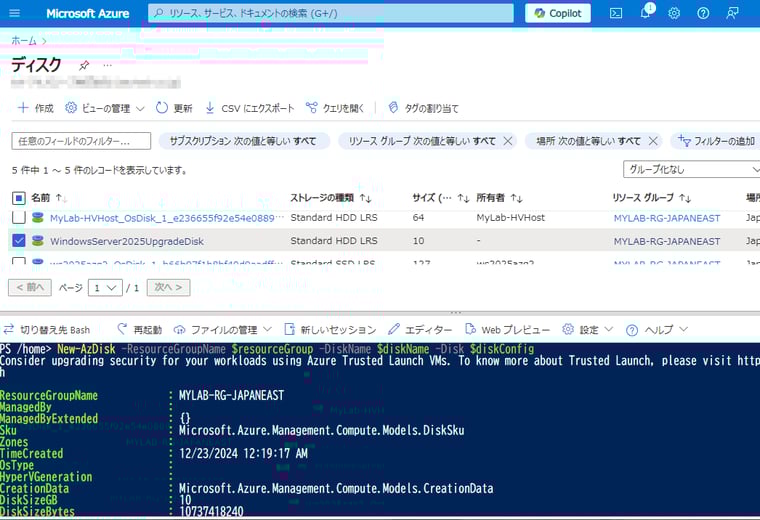
Task: Open ヘルプ dropdown in Cloud Shell
Action: click(x=657, y=330)
